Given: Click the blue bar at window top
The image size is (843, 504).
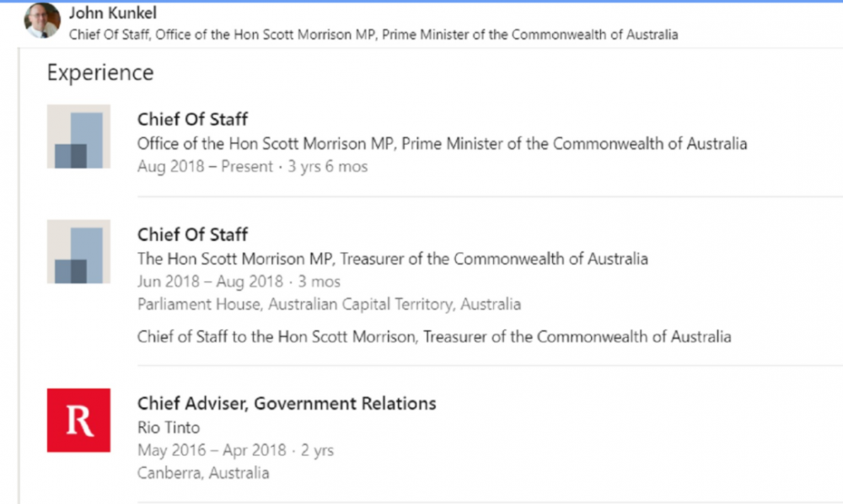Looking at the screenshot, I should (421, 1).
